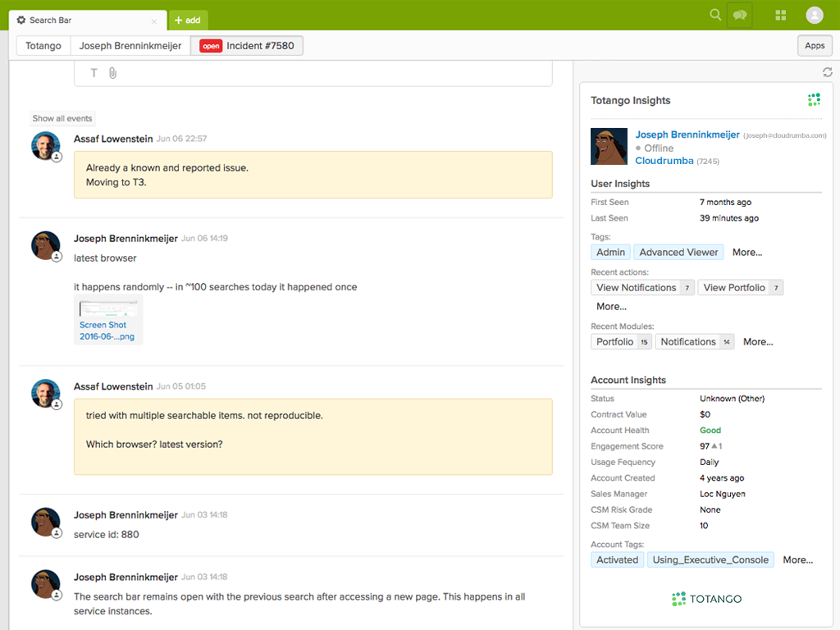Open the products grid icon
This screenshot has height=630, width=840.
[x=781, y=15]
